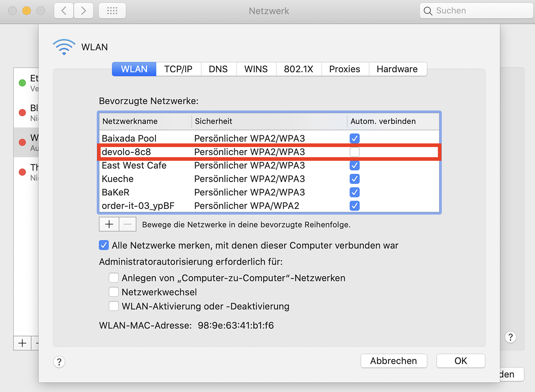Open help with bottom-left question mark
535x392 pixels.
click(59, 362)
